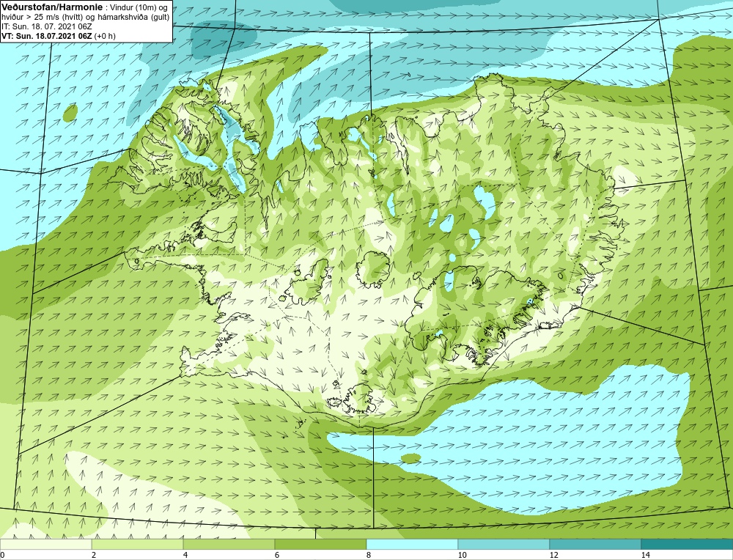Click the "VT: Sun. 18.07.2021 06Z" valid time
Image resolution: width=733 pixels, height=560 pixels.
coord(47,36)
